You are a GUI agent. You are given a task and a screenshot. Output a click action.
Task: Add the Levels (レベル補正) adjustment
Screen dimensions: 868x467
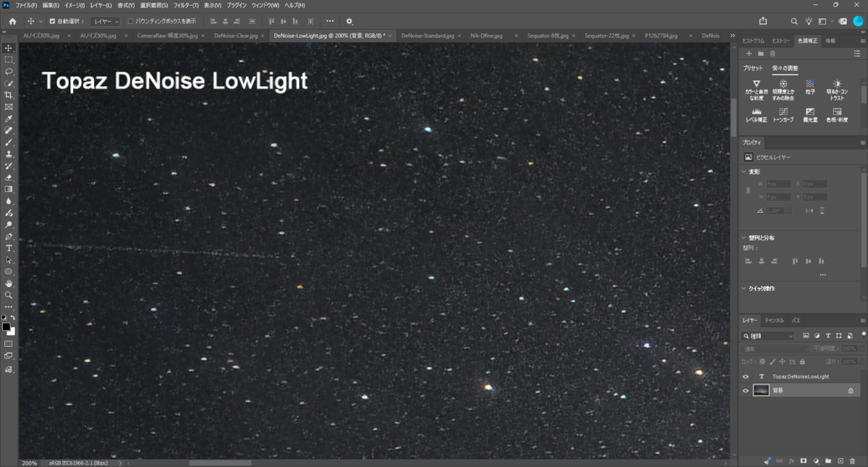[x=757, y=114]
